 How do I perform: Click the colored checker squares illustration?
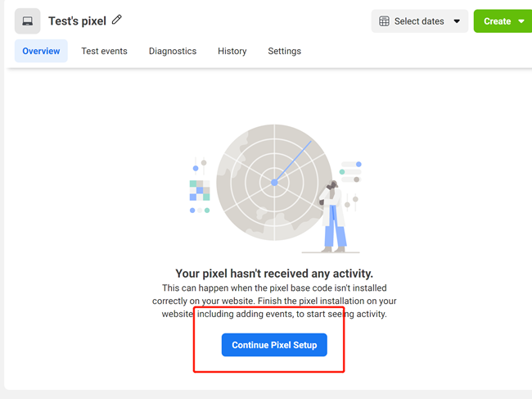199,191
